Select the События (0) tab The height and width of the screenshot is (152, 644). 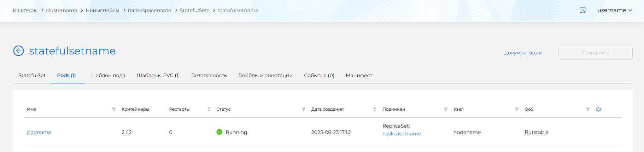click(x=319, y=75)
